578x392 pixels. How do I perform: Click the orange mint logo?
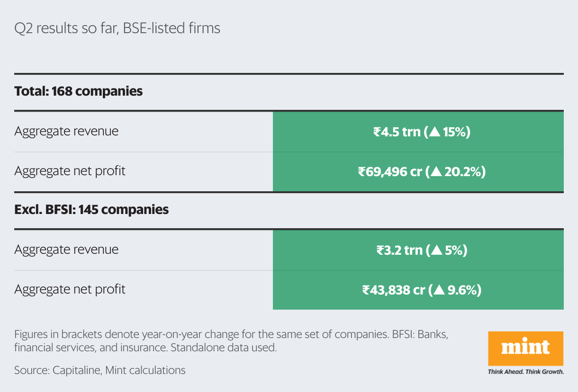tap(525, 348)
